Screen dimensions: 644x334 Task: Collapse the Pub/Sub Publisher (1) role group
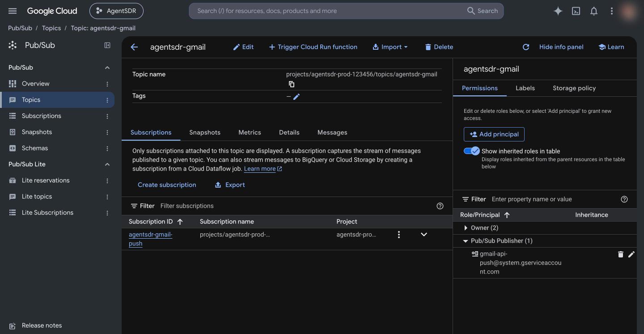point(466,241)
